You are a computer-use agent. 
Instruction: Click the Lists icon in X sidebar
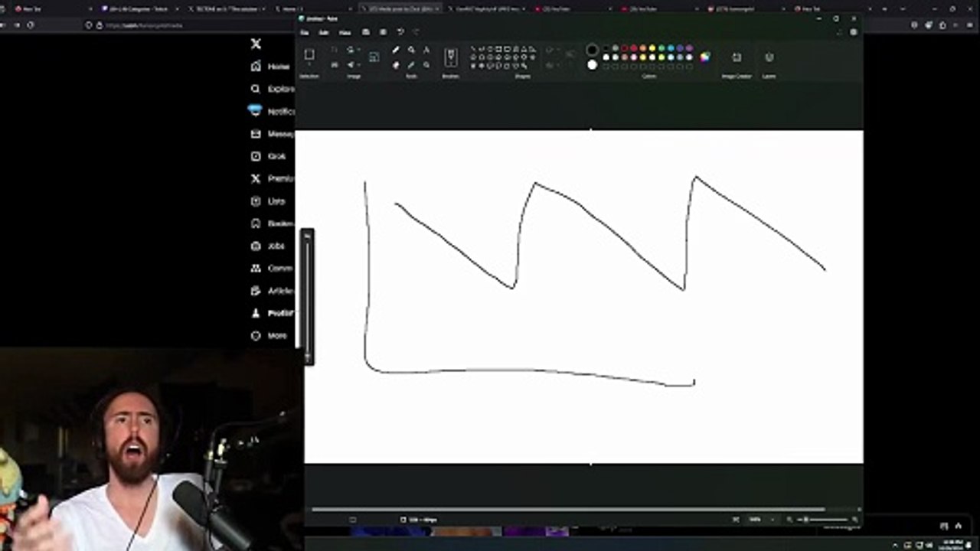click(256, 201)
